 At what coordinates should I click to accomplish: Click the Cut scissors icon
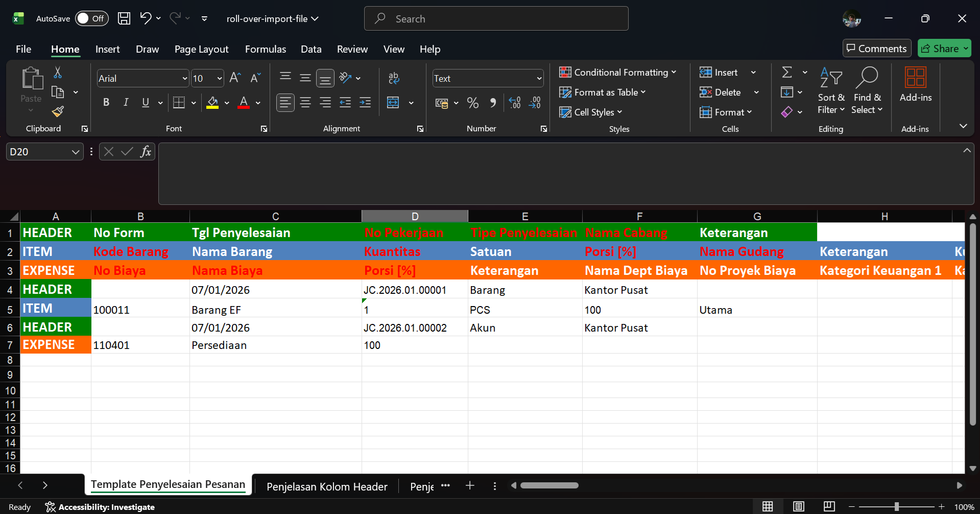pyautogui.click(x=58, y=73)
